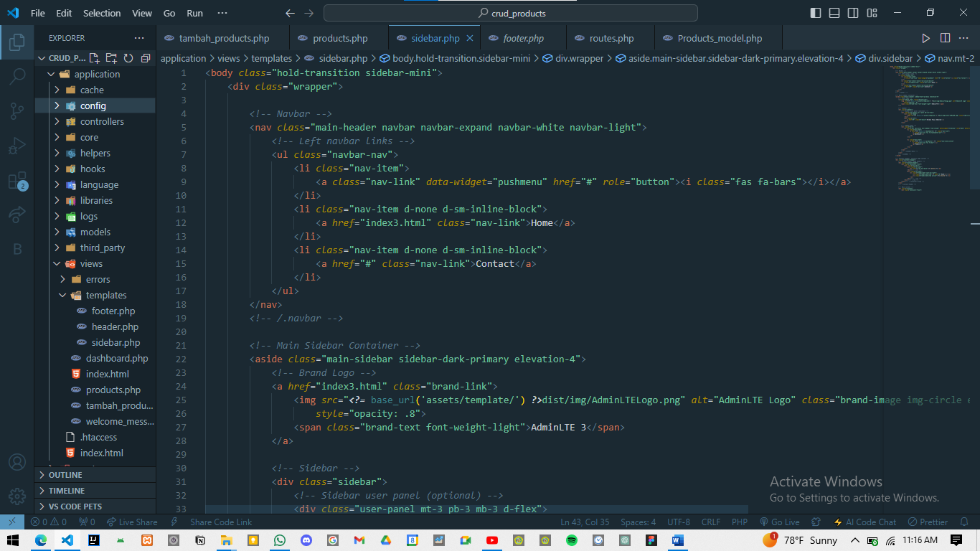980x551 pixels.
Task: Open Spotify from the taskbar
Action: coord(572,540)
